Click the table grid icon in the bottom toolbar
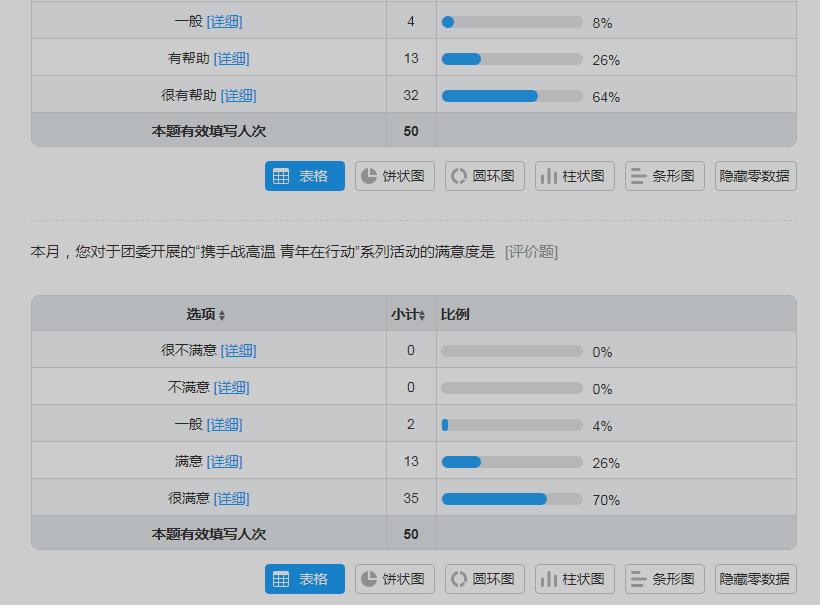The width and height of the screenshot is (820, 605). point(281,579)
